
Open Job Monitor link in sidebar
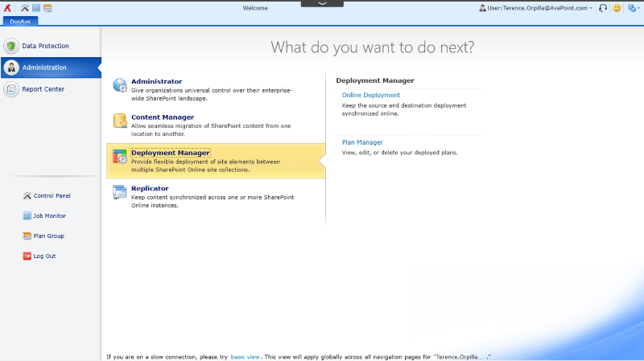tap(50, 215)
